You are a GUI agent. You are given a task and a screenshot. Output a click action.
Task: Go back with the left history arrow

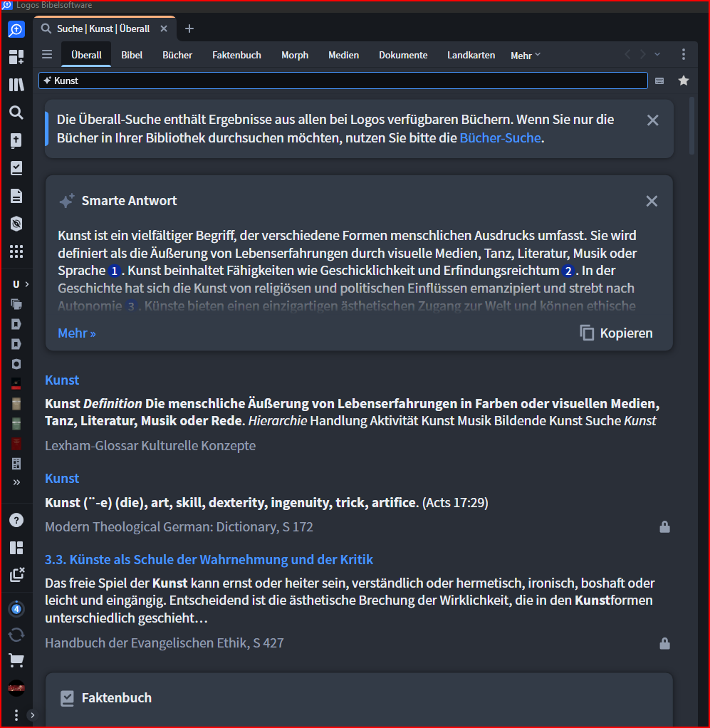point(627,54)
